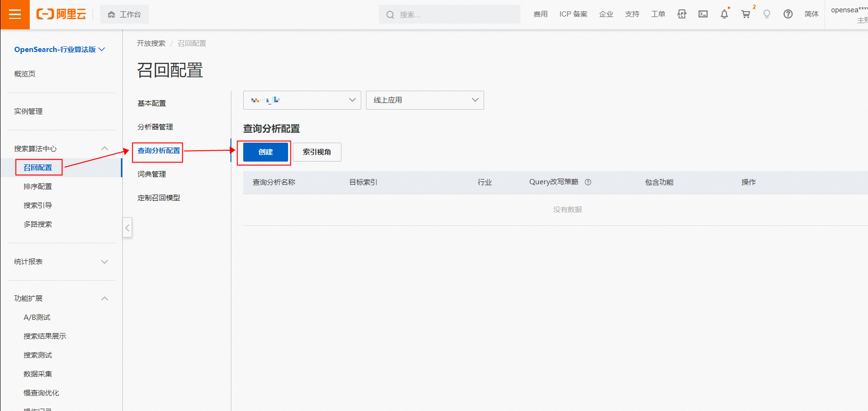Click 操作 column header
This screenshot has width=868, height=411.
749,182
